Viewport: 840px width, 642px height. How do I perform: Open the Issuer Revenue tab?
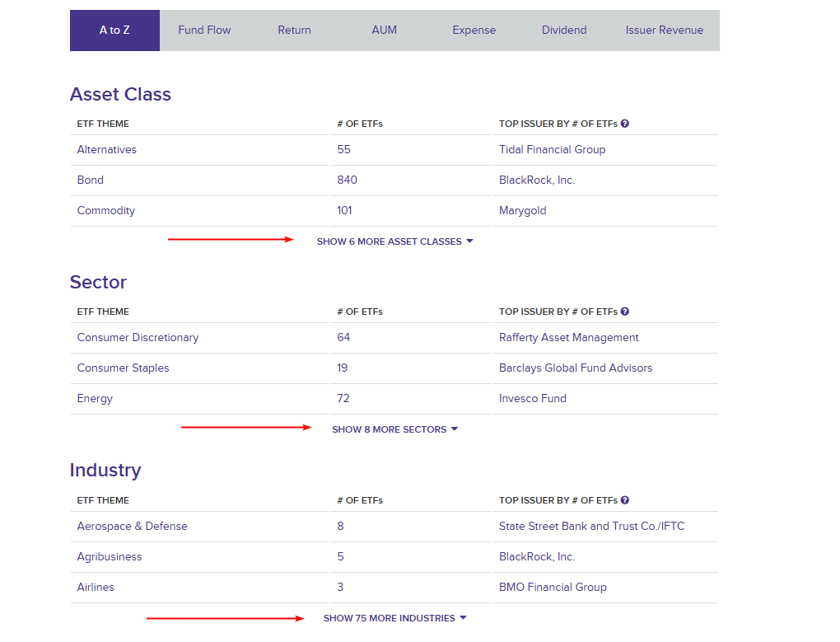665,30
